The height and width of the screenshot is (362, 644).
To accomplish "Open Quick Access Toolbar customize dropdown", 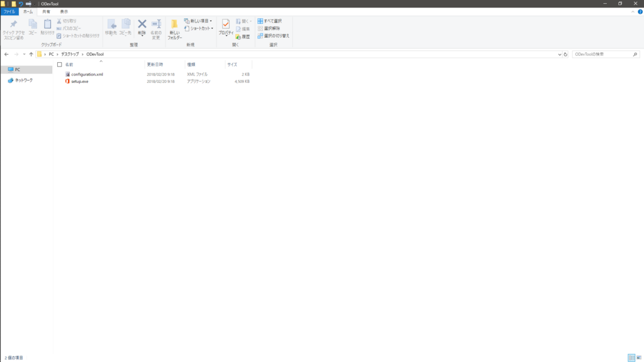I will tap(35, 4).
